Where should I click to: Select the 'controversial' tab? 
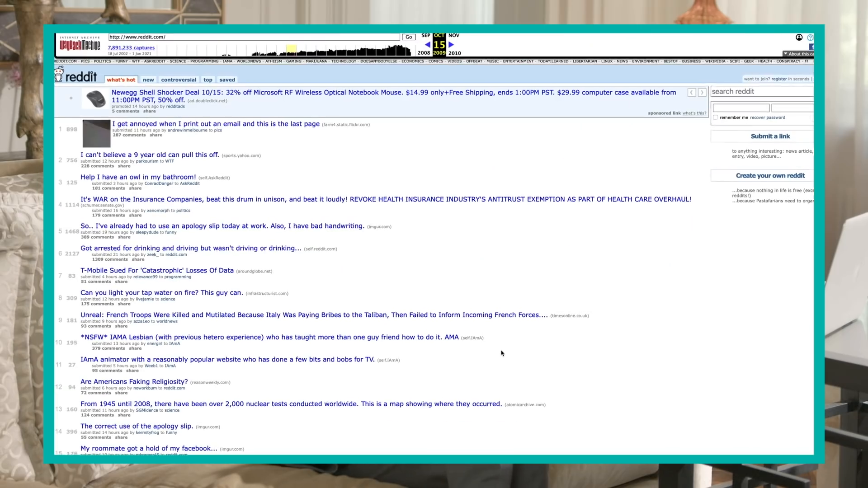(x=179, y=79)
